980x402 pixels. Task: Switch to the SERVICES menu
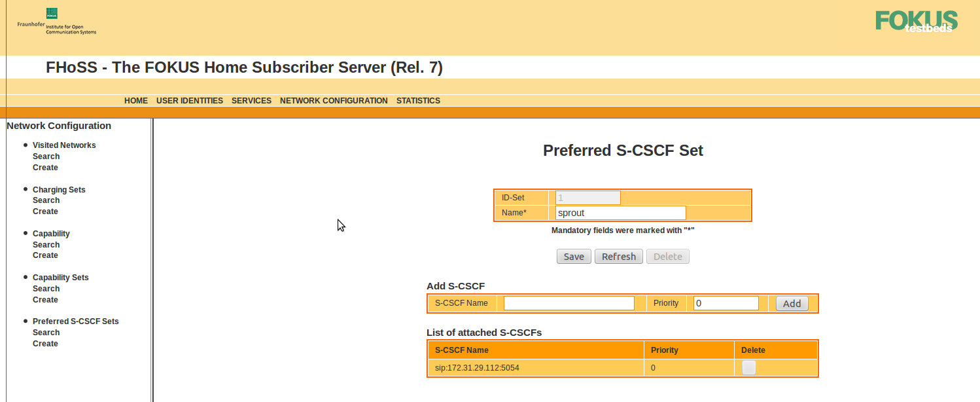point(251,100)
